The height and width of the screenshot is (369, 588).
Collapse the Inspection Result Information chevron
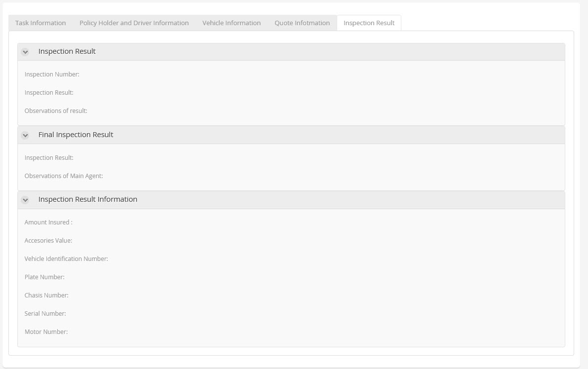(x=25, y=200)
